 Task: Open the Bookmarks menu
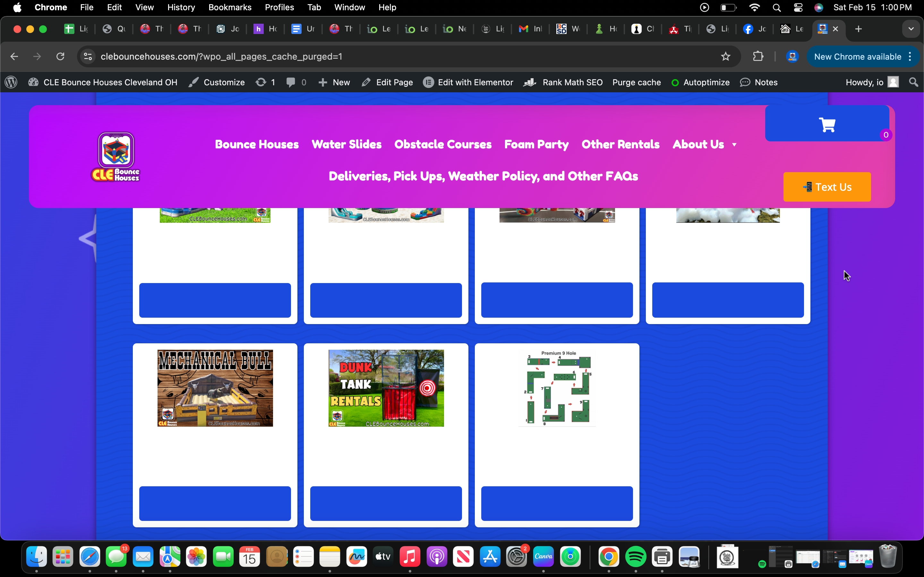pos(229,7)
